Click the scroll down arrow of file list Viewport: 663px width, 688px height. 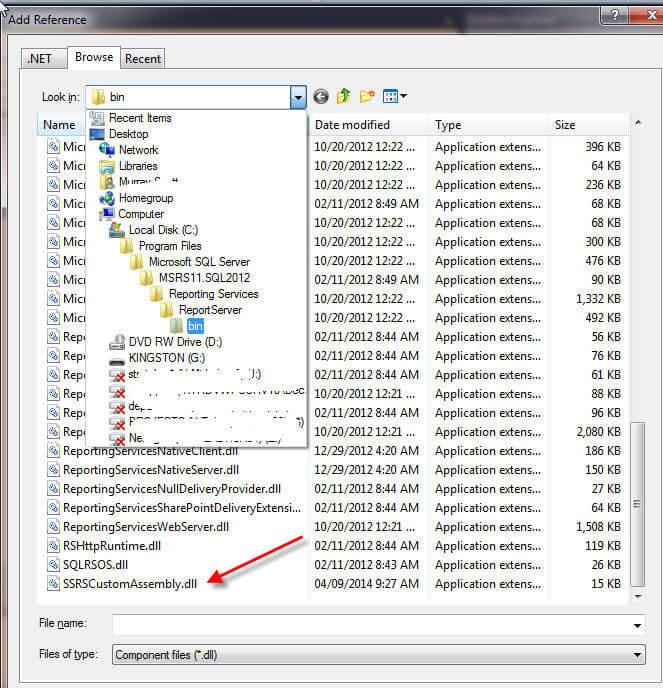point(638,596)
